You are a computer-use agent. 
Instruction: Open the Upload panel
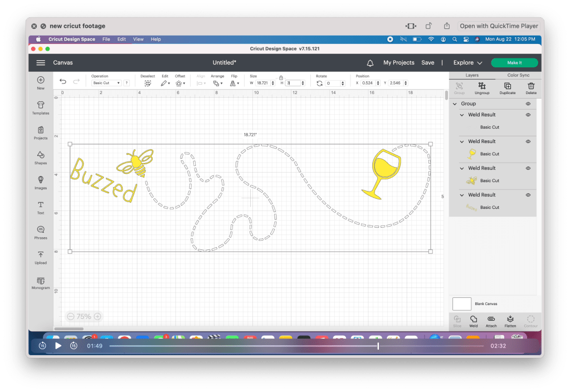pos(41,257)
